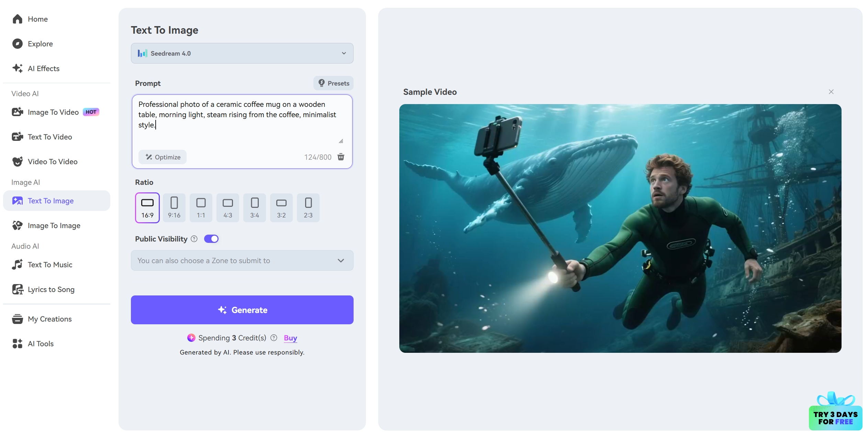Close the Sample Video panel
The image size is (868, 438).
pos(831,92)
